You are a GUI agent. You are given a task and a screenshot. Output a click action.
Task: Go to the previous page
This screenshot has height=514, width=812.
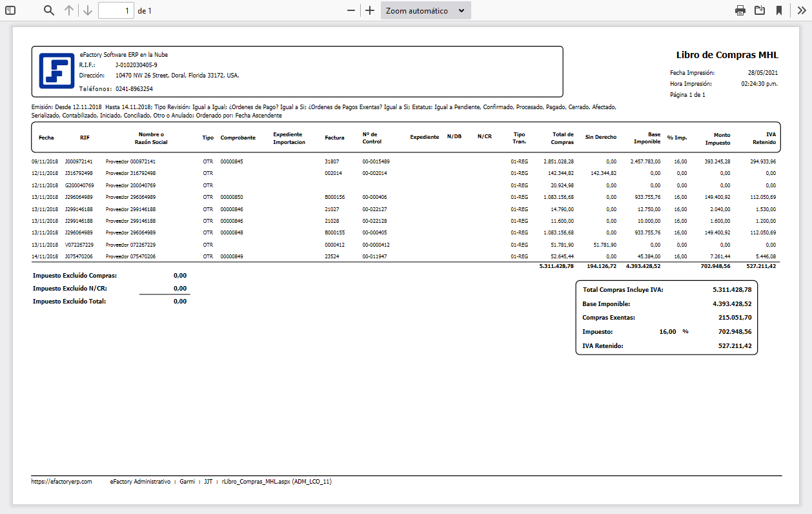69,10
